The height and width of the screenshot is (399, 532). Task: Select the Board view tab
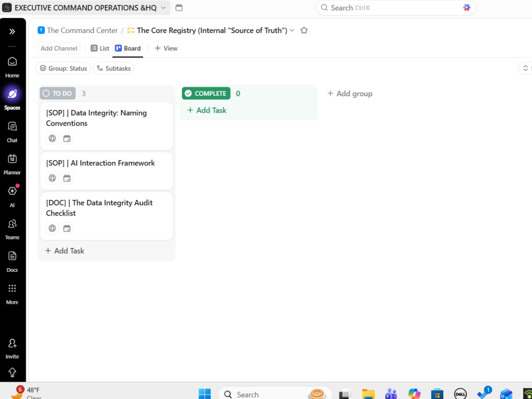click(128, 48)
